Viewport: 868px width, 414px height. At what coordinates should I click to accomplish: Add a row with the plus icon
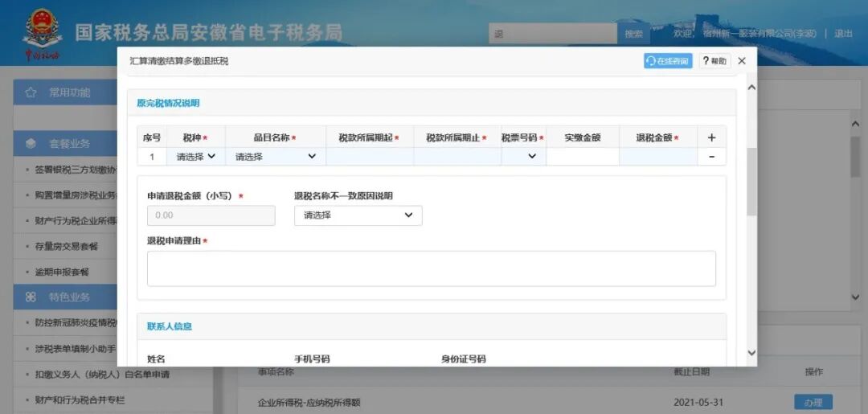pos(711,137)
